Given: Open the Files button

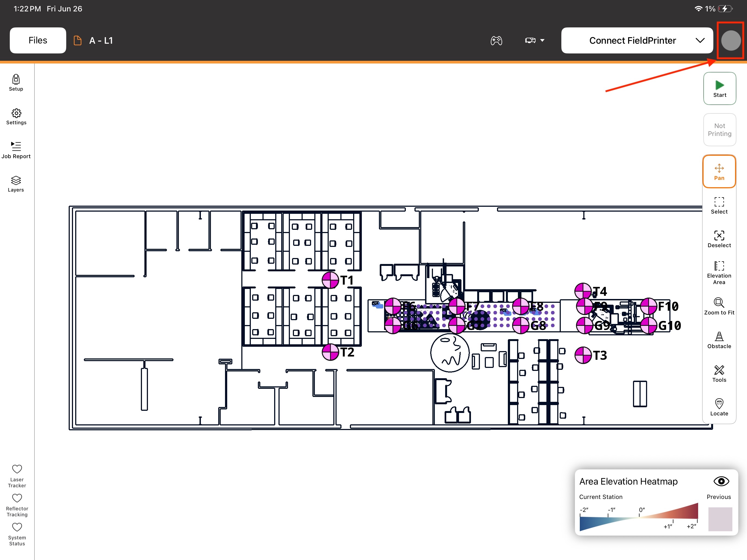Looking at the screenshot, I should pyautogui.click(x=38, y=40).
